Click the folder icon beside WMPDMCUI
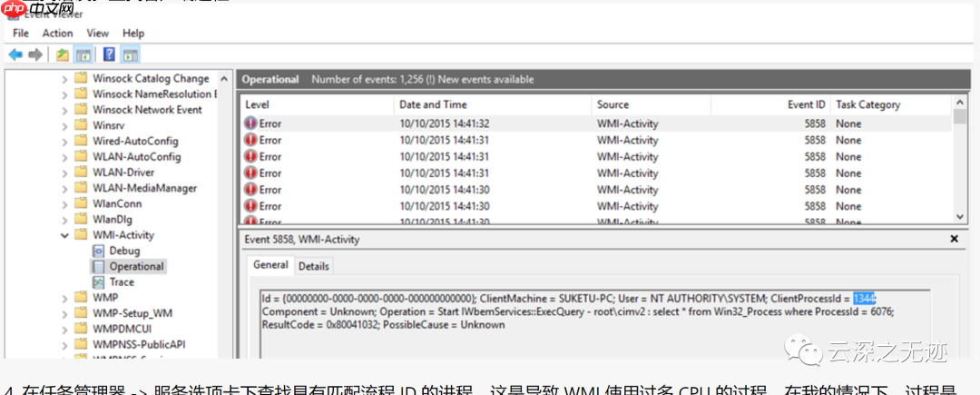Viewport: 980px width, 395px height. 81,329
